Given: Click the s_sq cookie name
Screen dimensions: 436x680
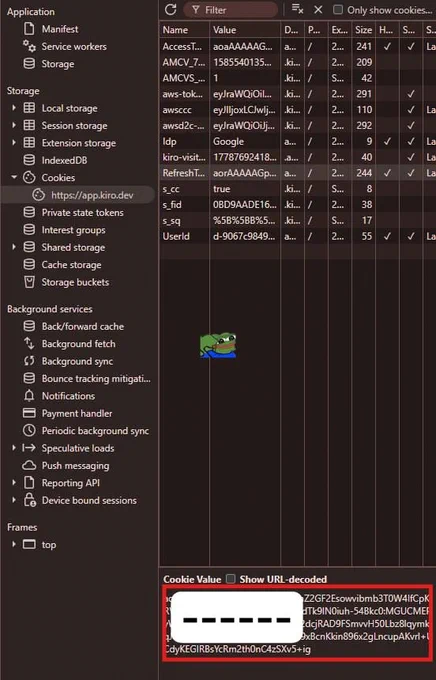Looking at the screenshot, I should tap(171, 220).
